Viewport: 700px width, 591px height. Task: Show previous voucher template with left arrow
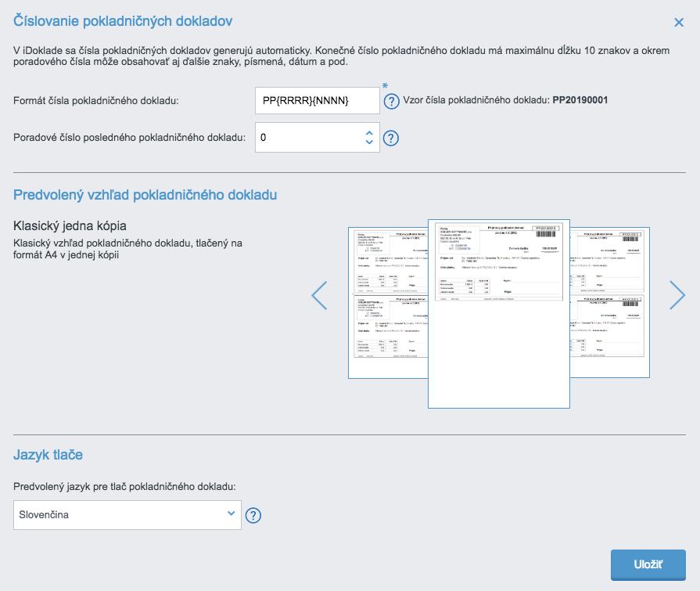[319, 295]
